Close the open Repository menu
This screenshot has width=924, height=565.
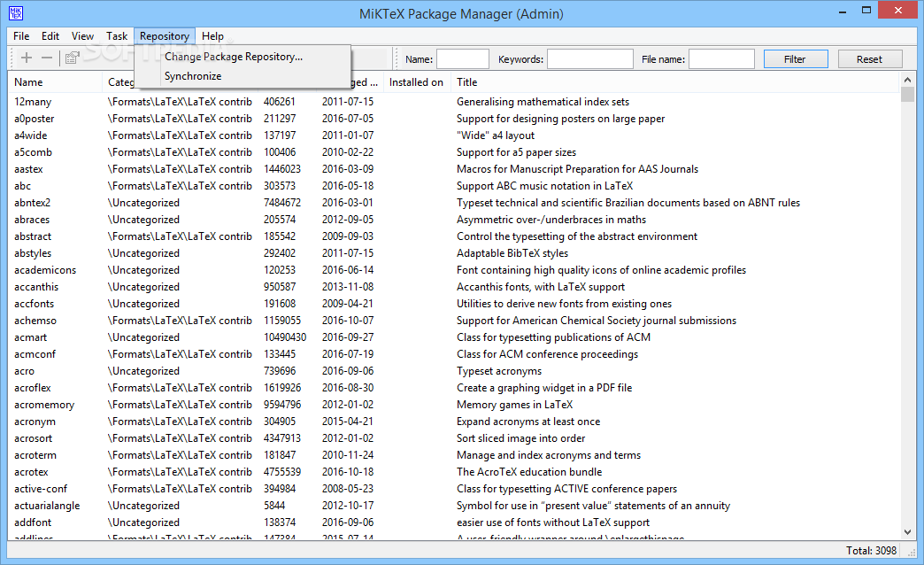click(165, 36)
